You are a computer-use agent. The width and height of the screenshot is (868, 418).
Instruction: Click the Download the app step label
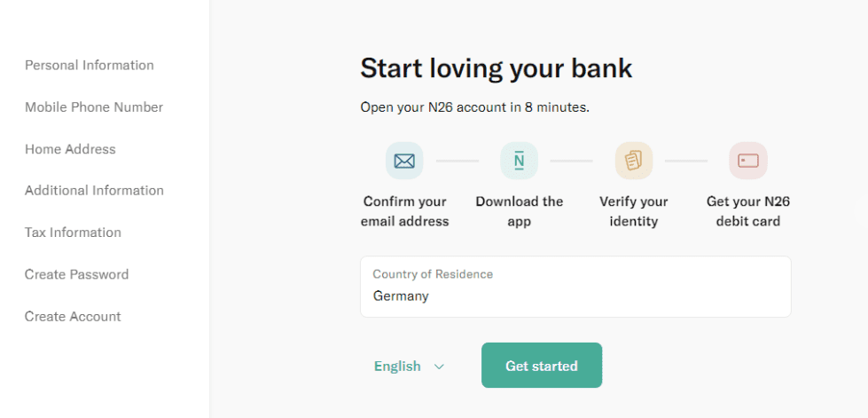coord(520,211)
